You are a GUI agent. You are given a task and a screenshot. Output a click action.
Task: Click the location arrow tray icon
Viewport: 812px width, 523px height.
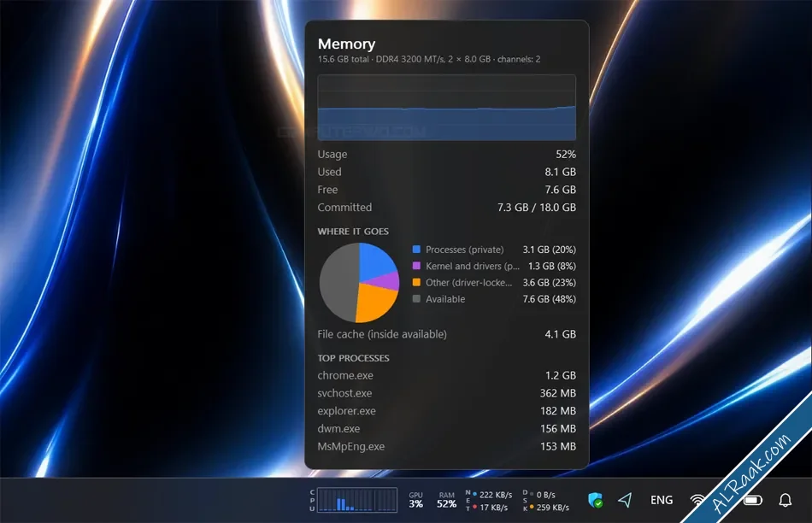(x=625, y=500)
